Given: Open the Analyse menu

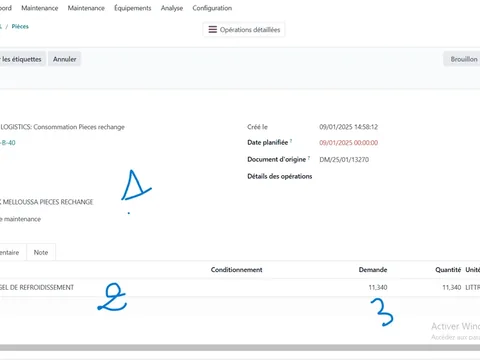Looking at the screenshot, I should pyautogui.click(x=172, y=8).
